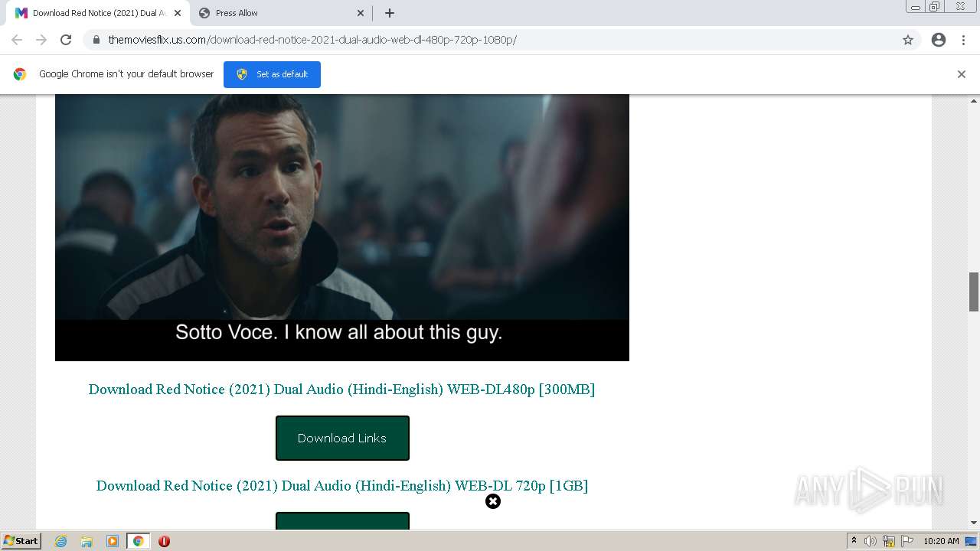Screen dimensions: 980x551
Task: Minimize the Chrome window
Action: tap(916, 7)
